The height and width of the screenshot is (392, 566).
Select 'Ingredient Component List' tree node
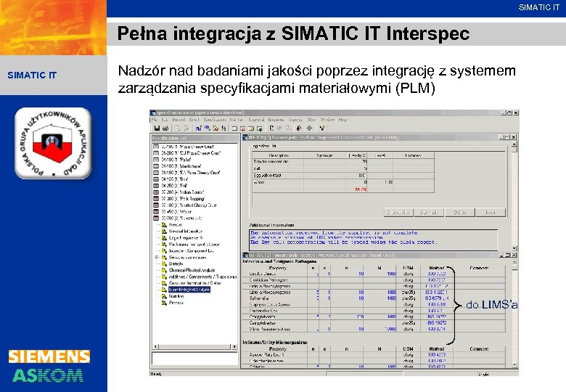192,251
